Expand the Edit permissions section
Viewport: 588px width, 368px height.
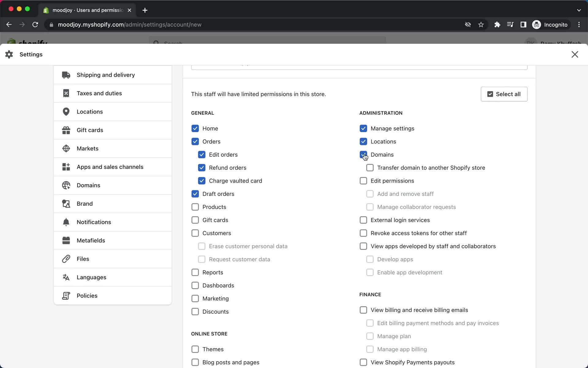tap(364, 181)
